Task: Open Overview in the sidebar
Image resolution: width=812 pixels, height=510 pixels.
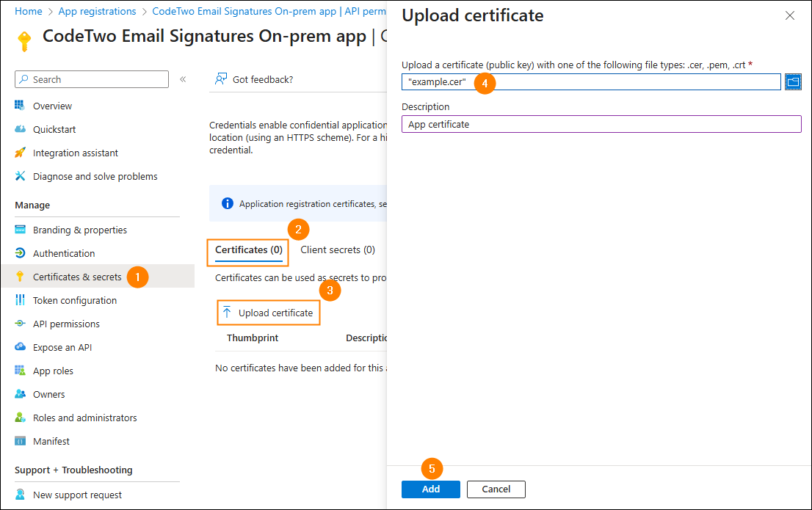Action: pos(52,106)
